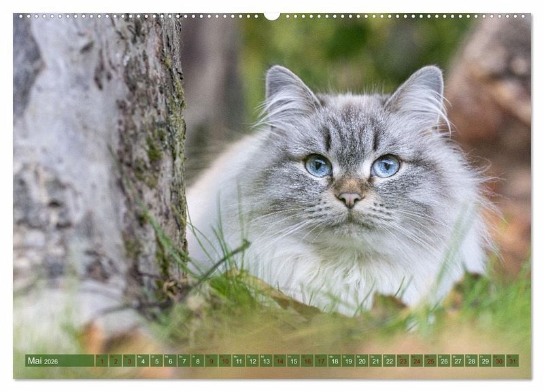
Task: Select day 1 in the calendar strip
Action: (102, 361)
